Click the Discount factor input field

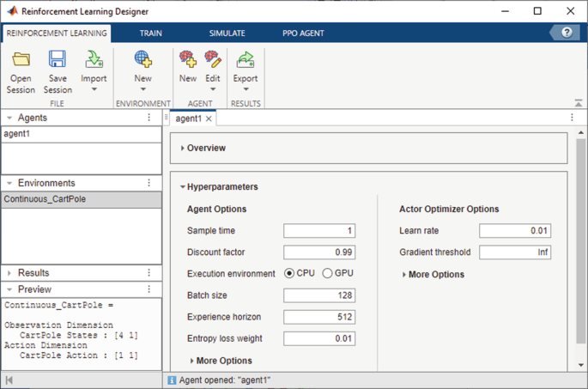point(319,252)
